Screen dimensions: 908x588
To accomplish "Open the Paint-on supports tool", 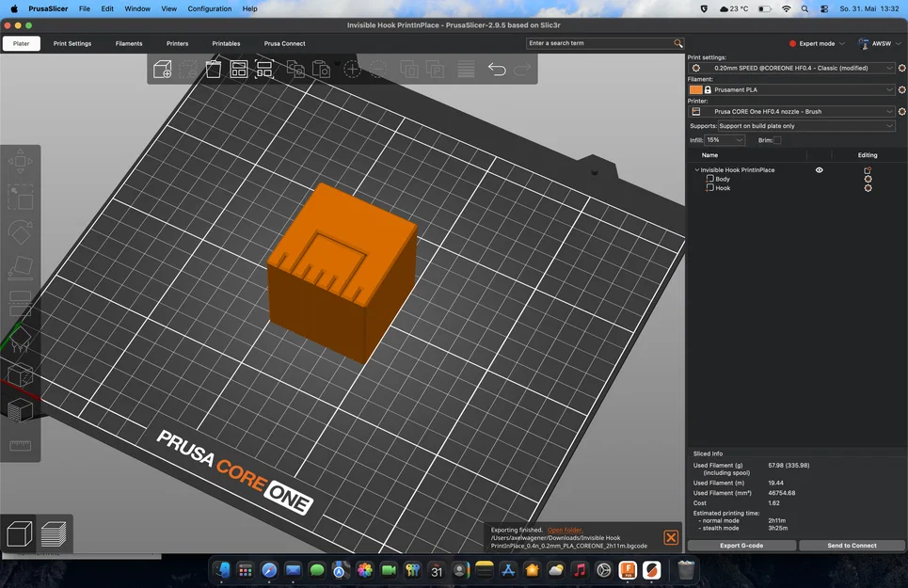I will point(21,339).
